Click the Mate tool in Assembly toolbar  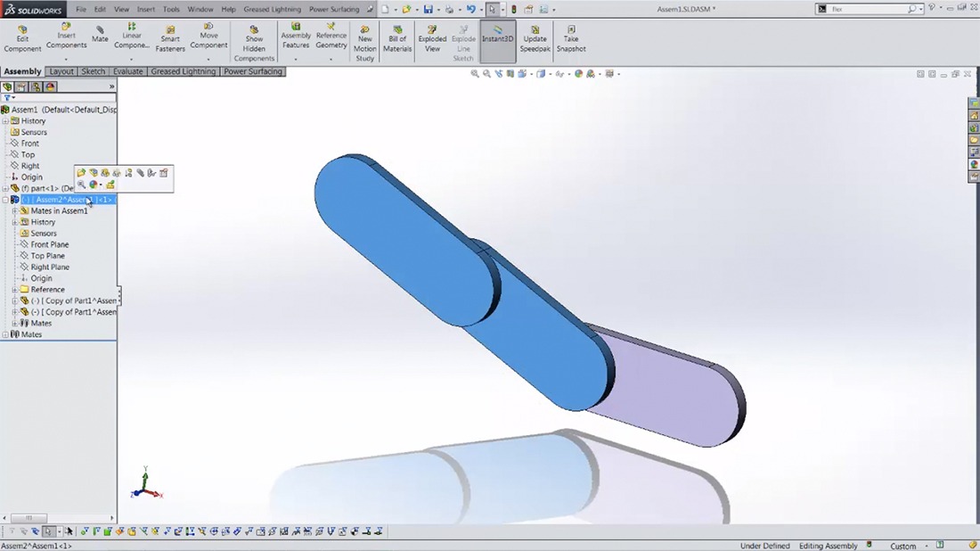click(100, 34)
